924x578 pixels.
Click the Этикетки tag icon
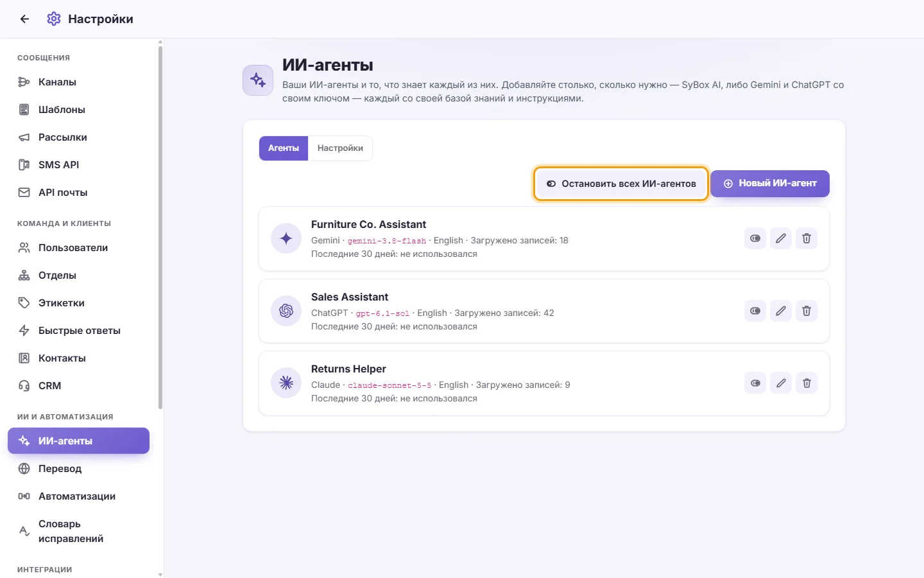tap(24, 303)
